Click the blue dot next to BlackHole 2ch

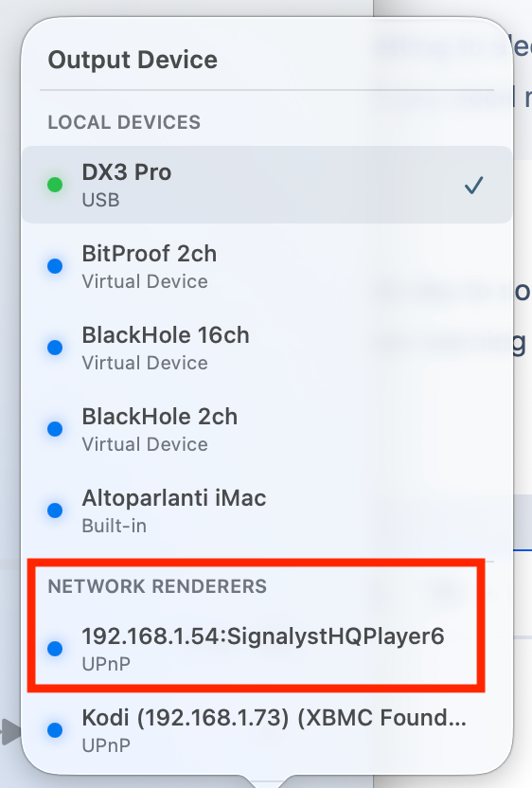coord(55,429)
